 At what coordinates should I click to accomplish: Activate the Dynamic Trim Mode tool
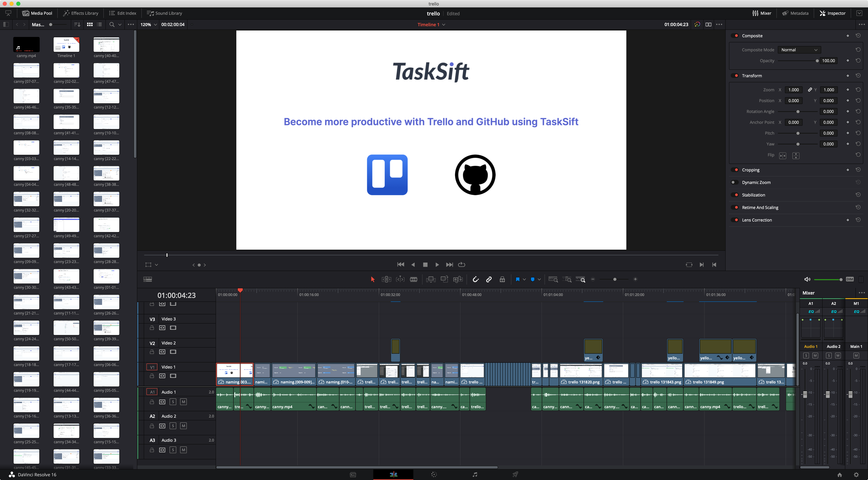tap(400, 279)
